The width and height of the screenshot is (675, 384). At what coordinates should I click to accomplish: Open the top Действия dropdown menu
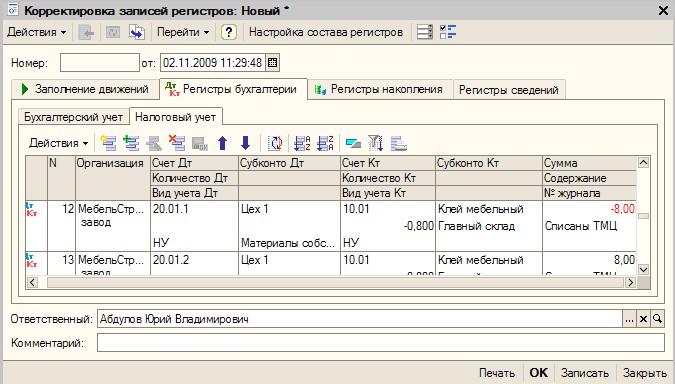(37, 32)
